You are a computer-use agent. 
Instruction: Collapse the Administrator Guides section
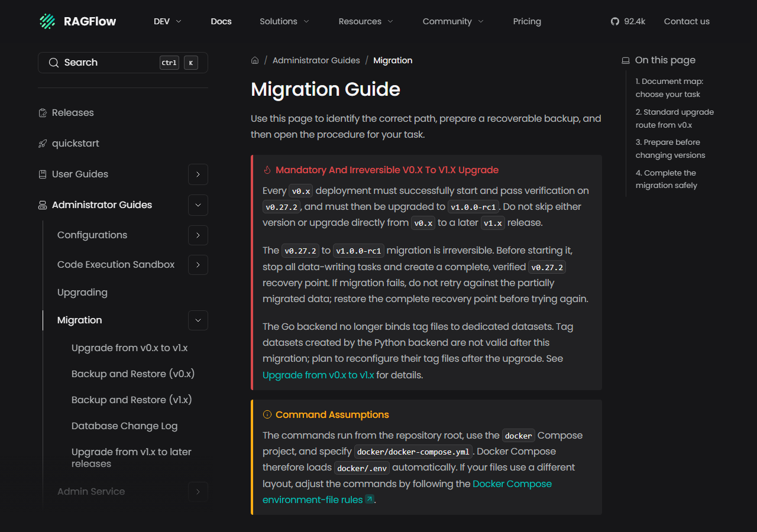point(198,205)
